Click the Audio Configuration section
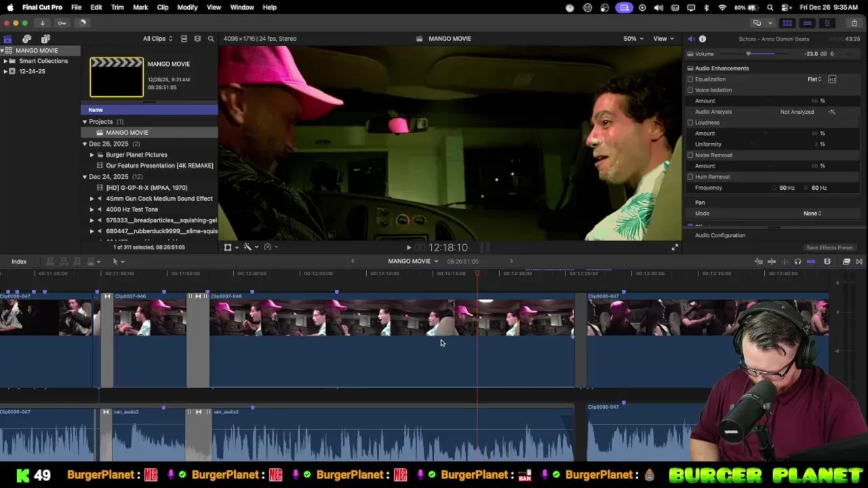 click(x=719, y=235)
